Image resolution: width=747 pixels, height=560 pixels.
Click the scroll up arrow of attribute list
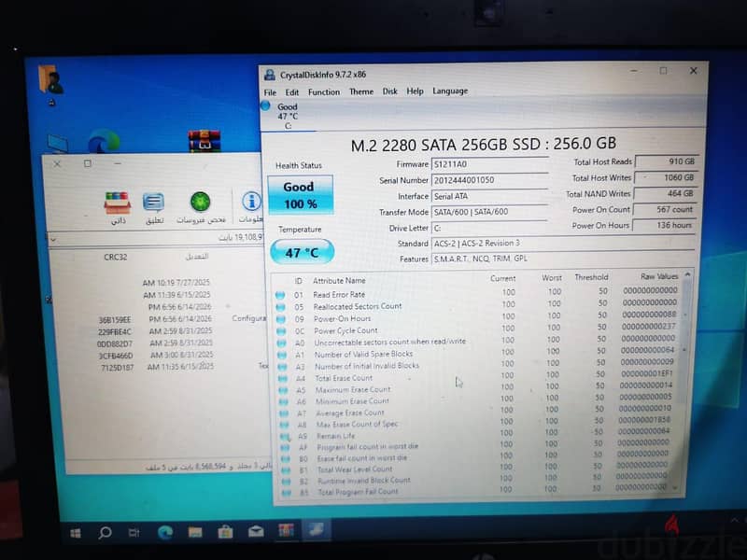click(x=687, y=274)
